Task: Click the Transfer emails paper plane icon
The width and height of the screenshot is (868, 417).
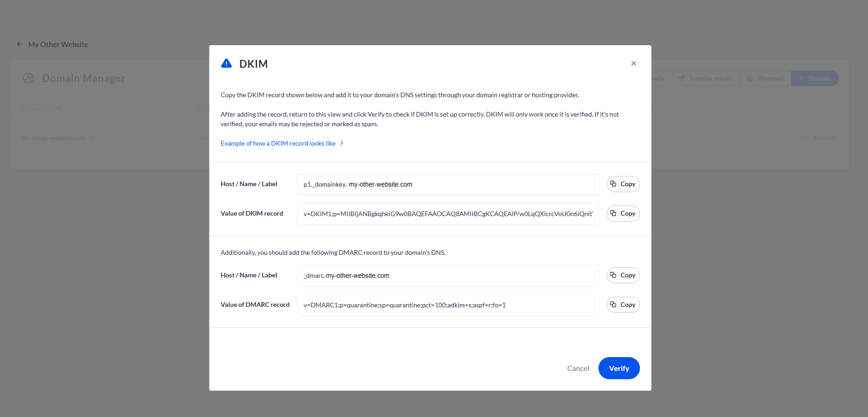Action: [681, 78]
